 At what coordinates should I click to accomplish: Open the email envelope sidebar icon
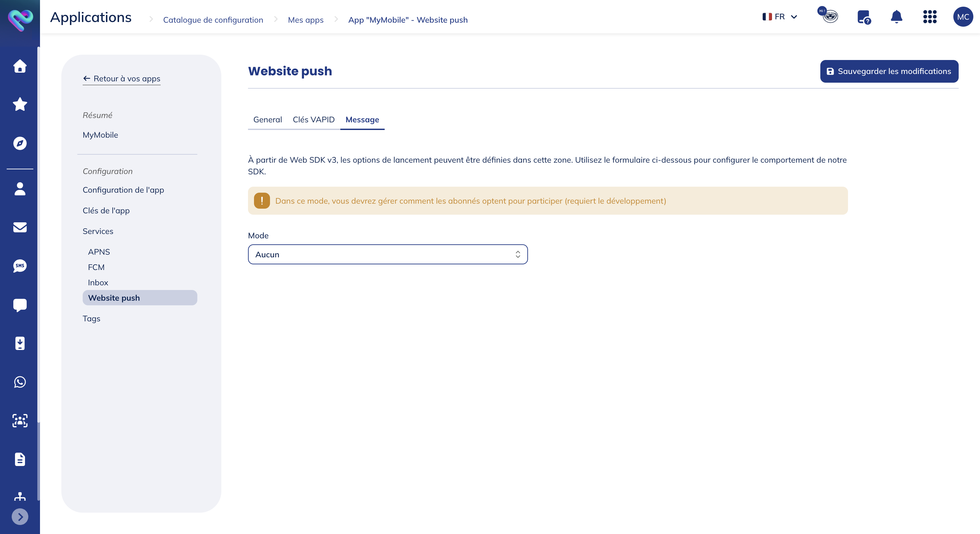pyautogui.click(x=20, y=227)
